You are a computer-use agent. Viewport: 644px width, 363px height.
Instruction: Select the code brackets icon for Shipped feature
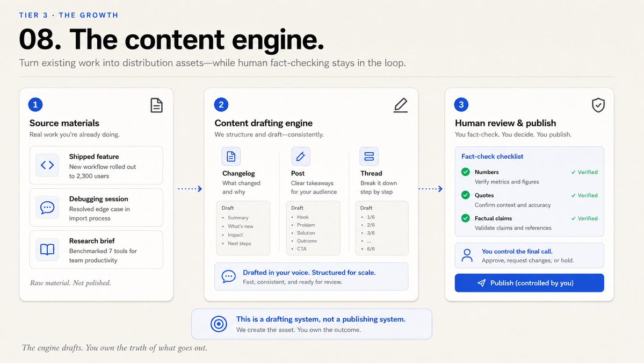(47, 165)
